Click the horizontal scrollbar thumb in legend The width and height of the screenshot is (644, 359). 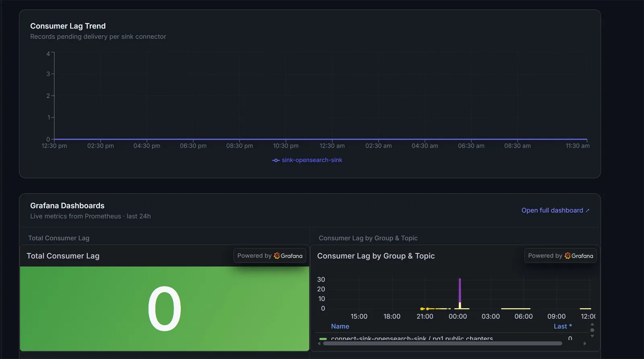tap(443, 343)
